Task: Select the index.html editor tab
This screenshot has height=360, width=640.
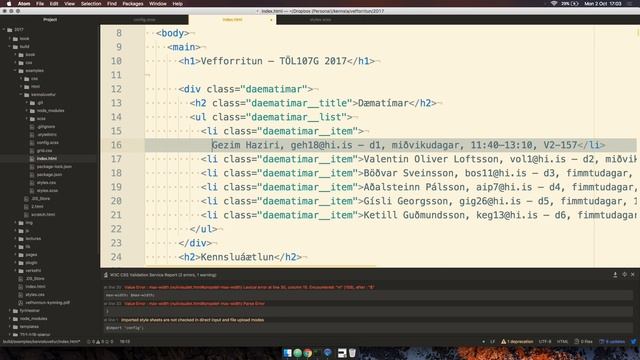Action: (232, 20)
